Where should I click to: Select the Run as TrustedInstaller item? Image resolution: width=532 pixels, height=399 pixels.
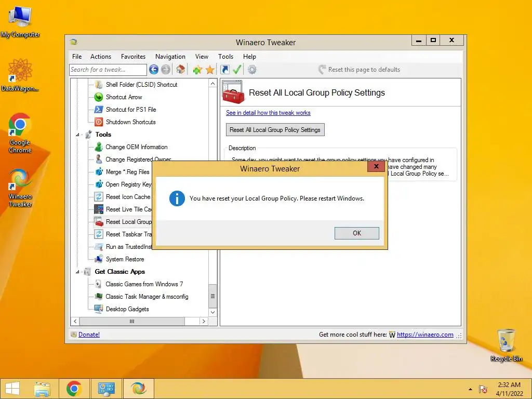pyautogui.click(x=129, y=247)
